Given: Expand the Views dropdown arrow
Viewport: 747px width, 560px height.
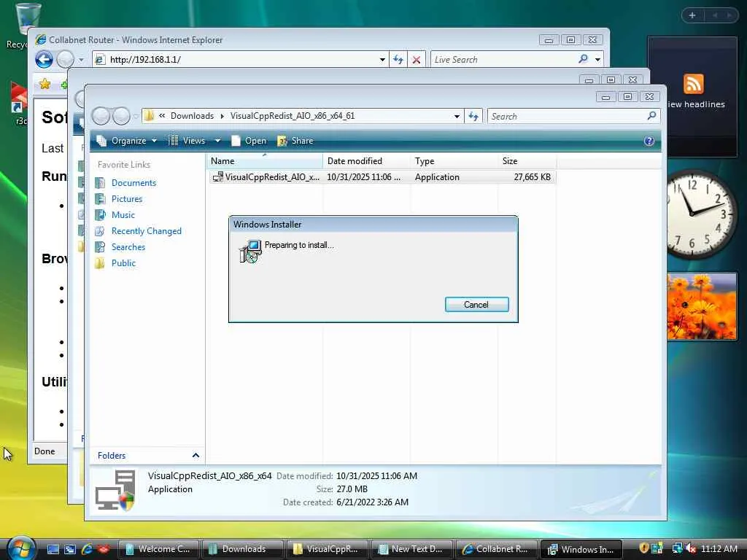Looking at the screenshot, I should [217, 141].
